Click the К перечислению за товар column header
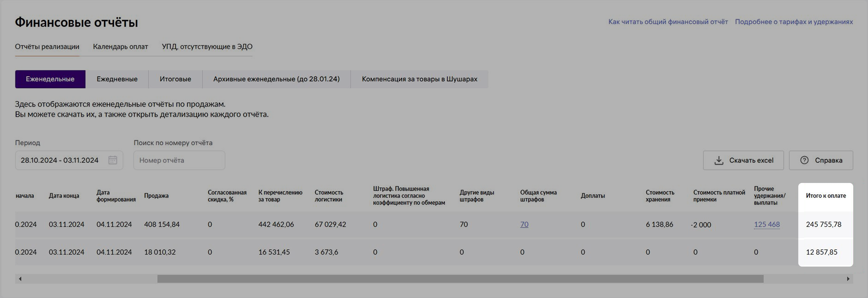Screen dimensions: 868x298 coord(280,196)
